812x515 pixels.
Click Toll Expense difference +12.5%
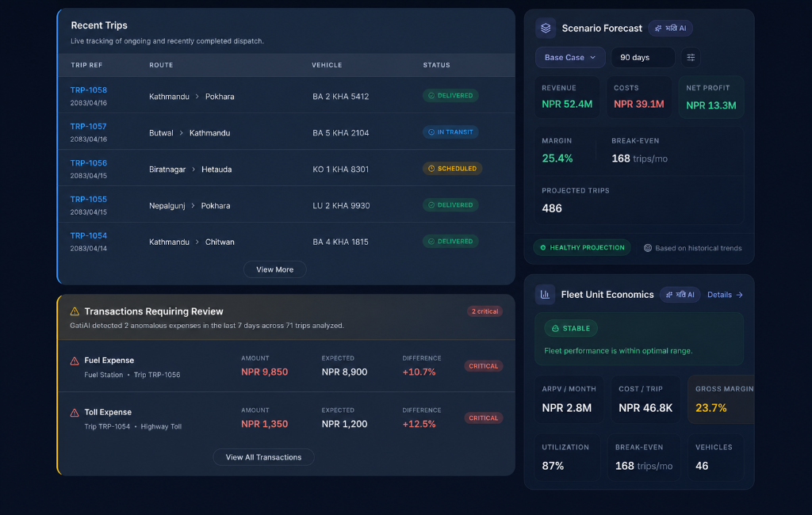(419, 423)
